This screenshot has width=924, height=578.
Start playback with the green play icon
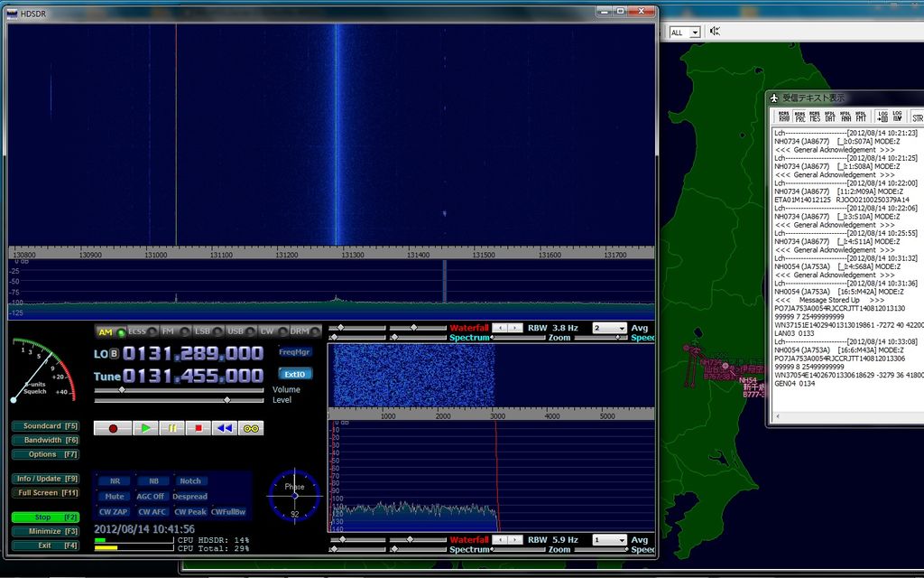click(147, 428)
